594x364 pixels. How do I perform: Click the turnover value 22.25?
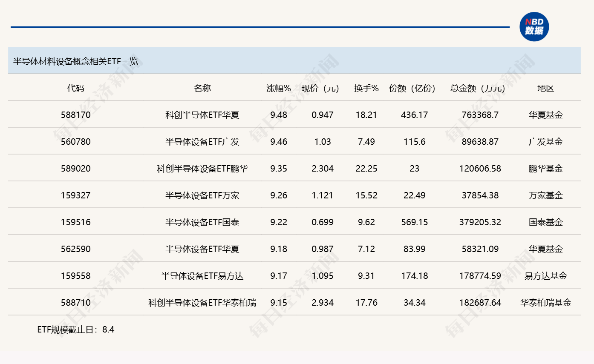coord(366,169)
